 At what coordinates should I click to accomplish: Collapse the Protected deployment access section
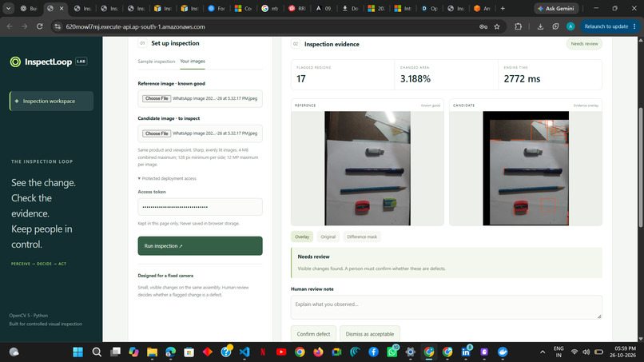[167, 178]
